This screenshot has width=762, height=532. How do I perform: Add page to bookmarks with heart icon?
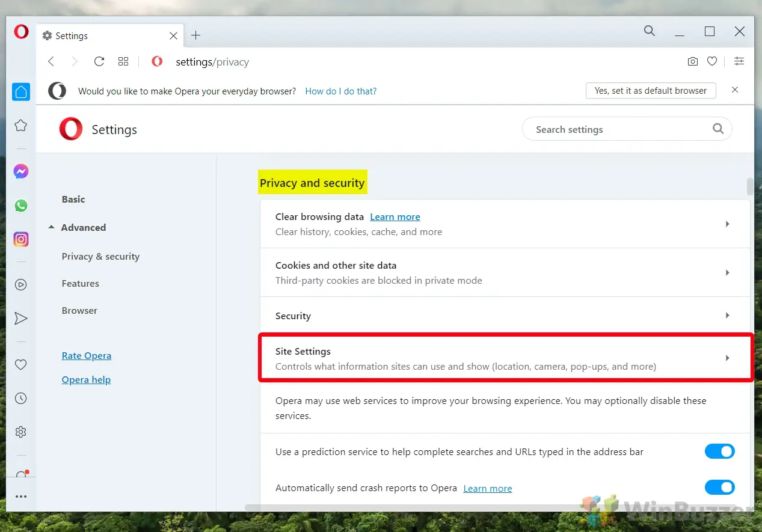712,61
